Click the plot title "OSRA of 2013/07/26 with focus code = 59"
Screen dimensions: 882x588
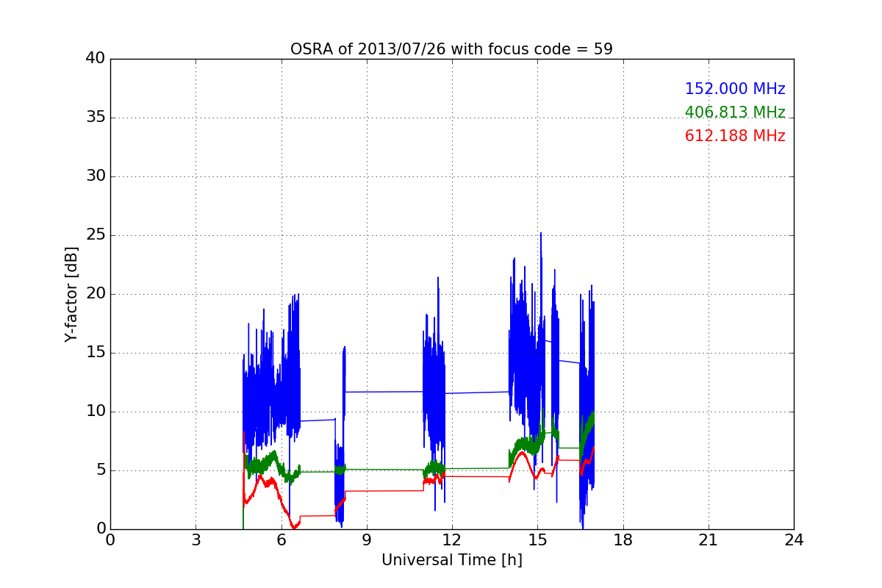(x=451, y=49)
